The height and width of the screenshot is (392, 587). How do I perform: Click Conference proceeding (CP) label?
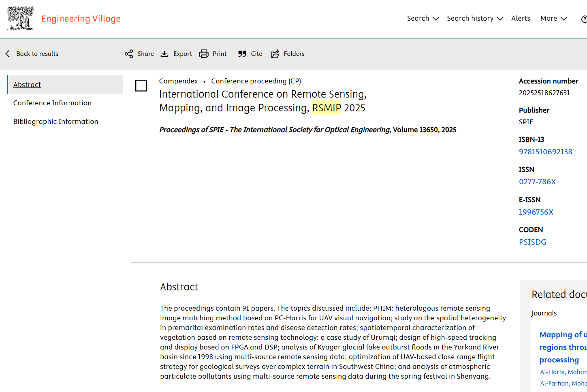[256, 81]
